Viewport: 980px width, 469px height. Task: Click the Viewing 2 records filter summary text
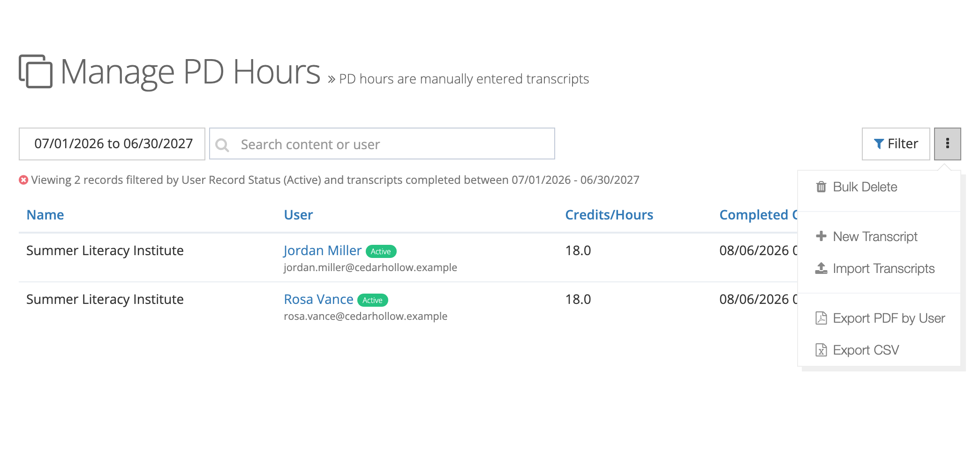point(335,180)
